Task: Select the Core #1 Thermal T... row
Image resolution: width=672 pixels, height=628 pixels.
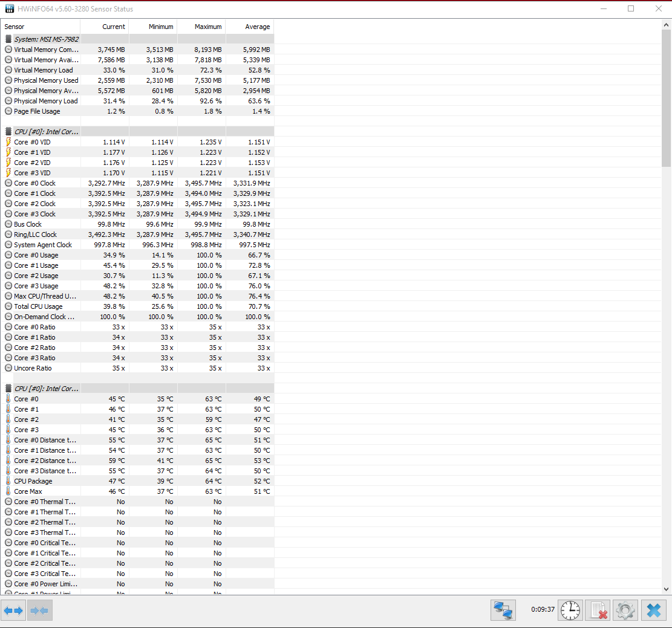Action: 137,511
